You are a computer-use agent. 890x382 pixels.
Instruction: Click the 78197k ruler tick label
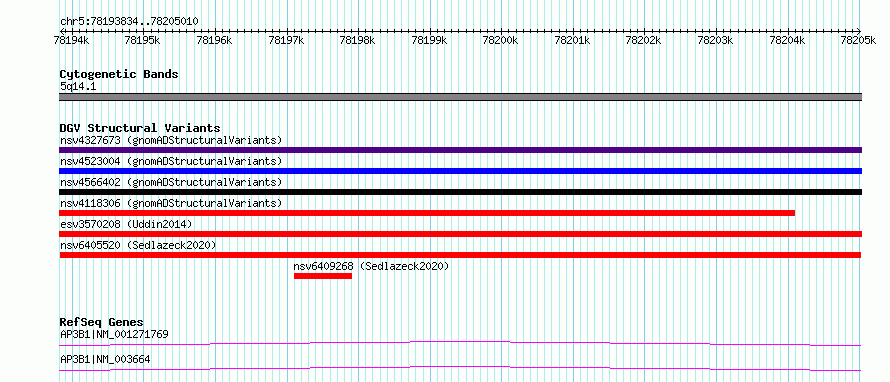point(286,40)
